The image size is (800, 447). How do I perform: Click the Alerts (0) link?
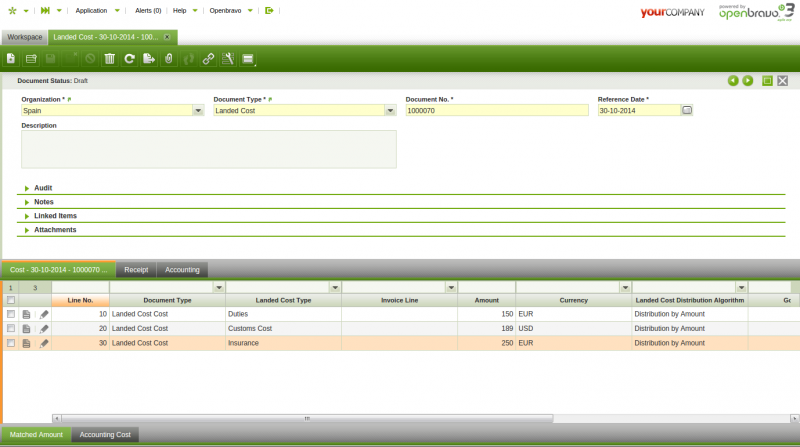point(147,10)
